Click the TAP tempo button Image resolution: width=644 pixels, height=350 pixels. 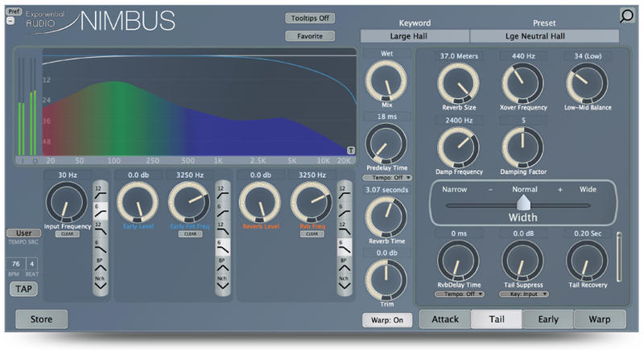click(23, 289)
